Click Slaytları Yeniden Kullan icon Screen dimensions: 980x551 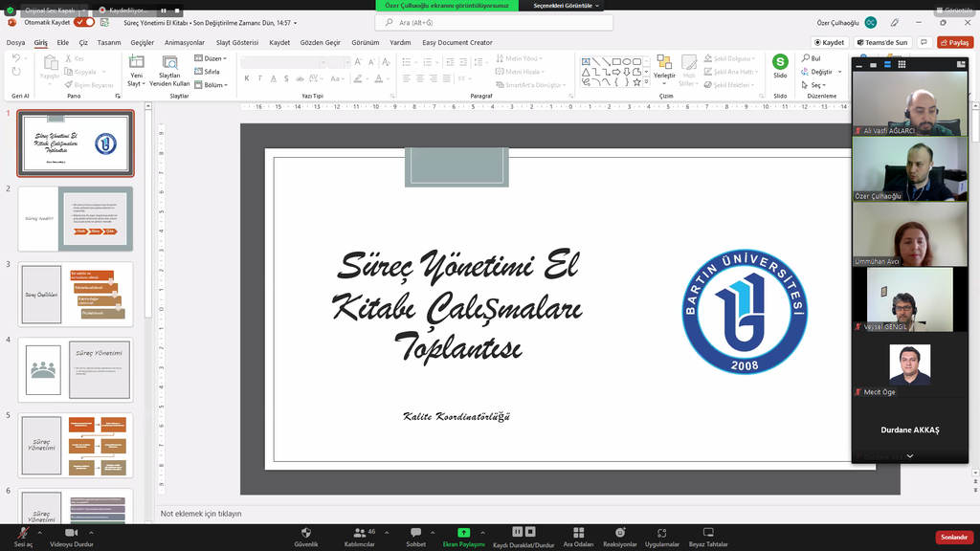coord(169,62)
